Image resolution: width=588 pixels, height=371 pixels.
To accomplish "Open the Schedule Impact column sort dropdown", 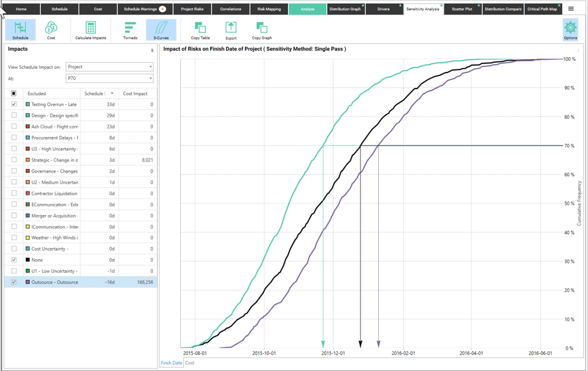I will coord(111,93).
